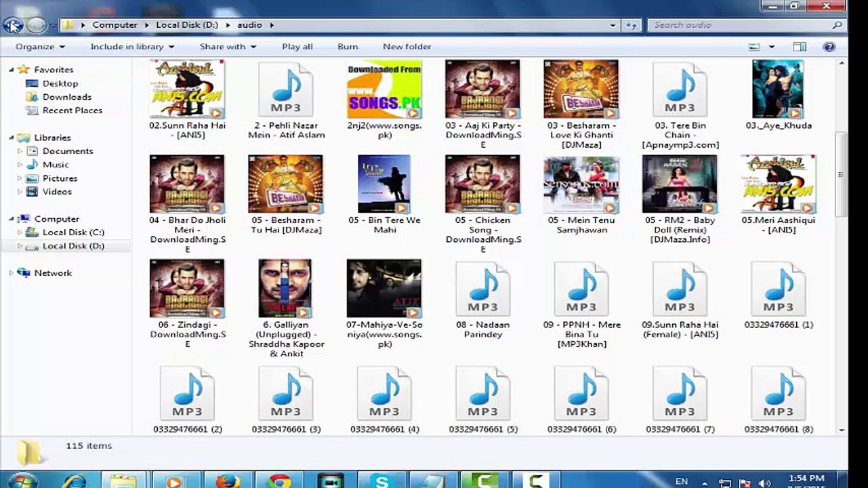
Task: Create a New folder
Action: point(407,47)
